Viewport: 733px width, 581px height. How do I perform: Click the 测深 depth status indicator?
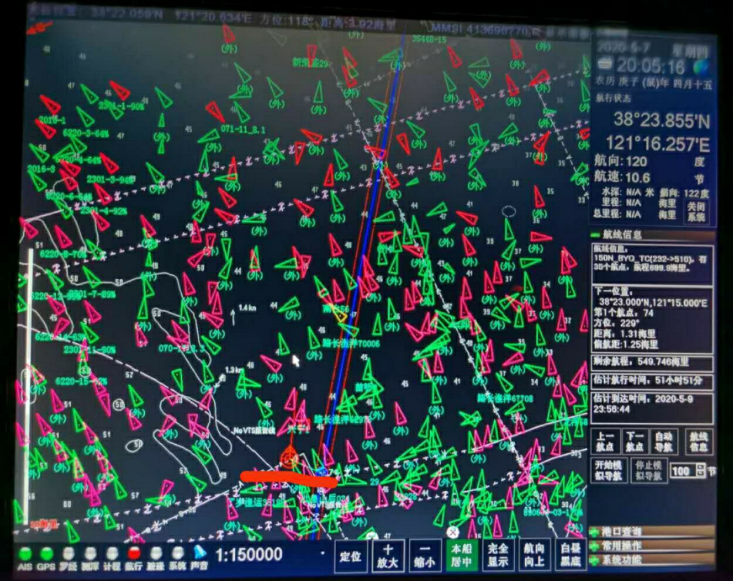[x=90, y=554]
